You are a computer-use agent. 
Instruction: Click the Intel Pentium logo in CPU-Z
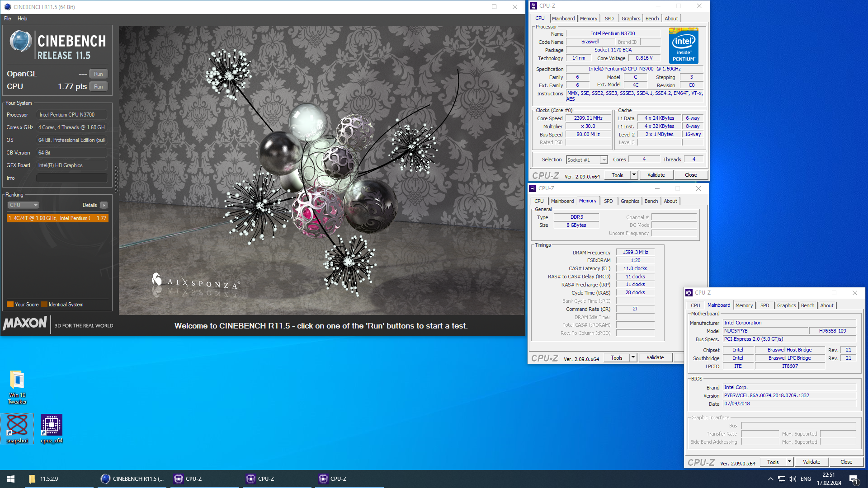click(x=684, y=46)
